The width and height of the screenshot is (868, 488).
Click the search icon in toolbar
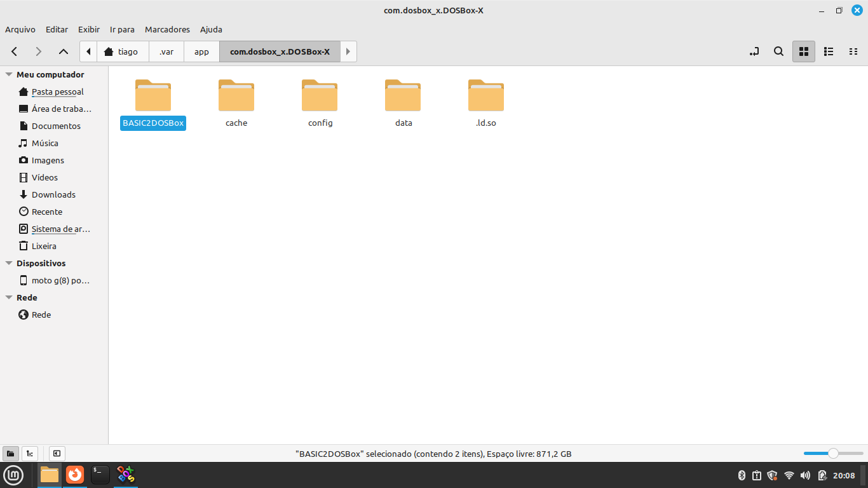point(778,51)
